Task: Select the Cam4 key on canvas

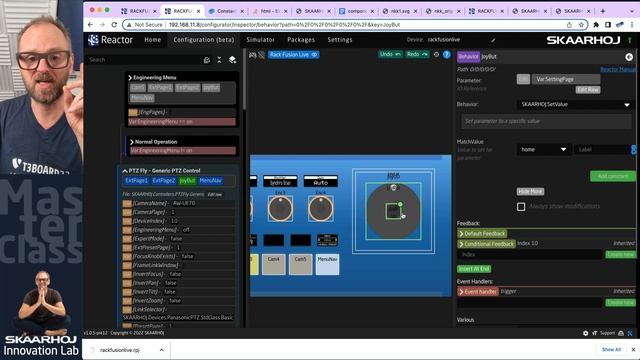Action: pyautogui.click(x=273, y=264)
